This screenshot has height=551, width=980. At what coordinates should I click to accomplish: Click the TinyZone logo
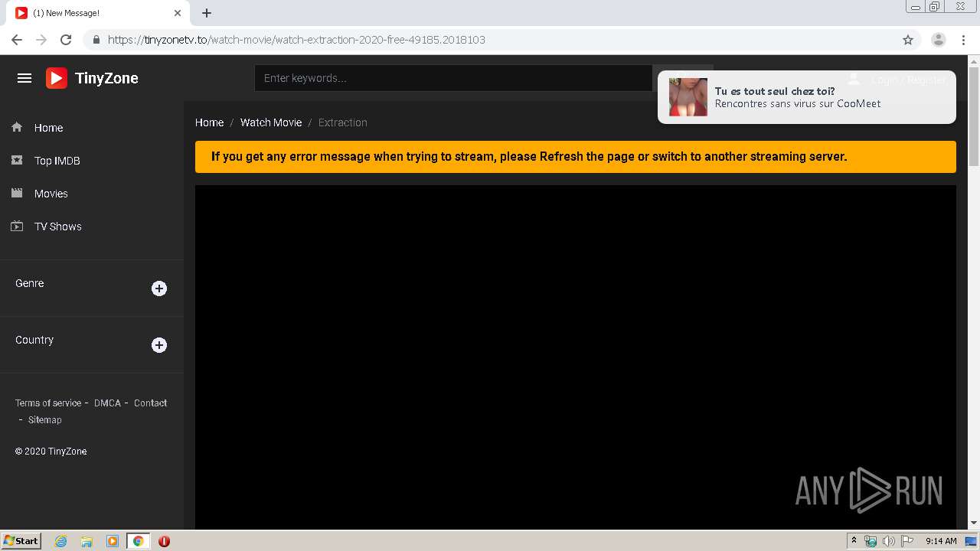[92, 78]
